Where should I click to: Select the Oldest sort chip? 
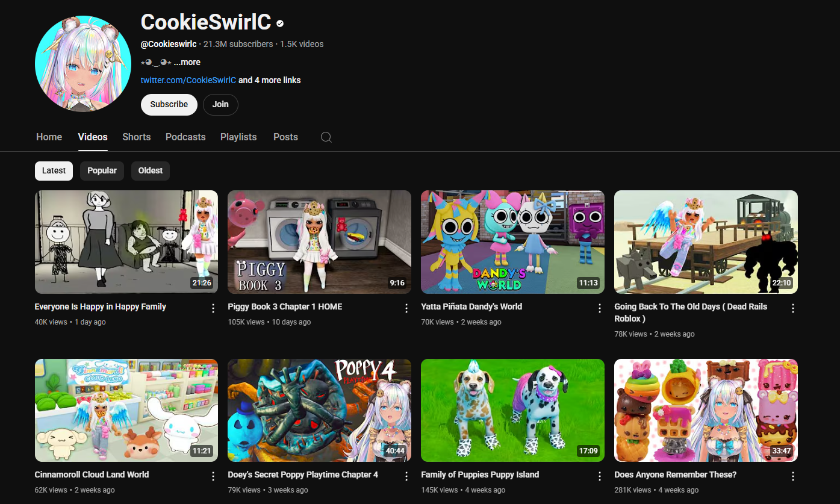point(151,170)
